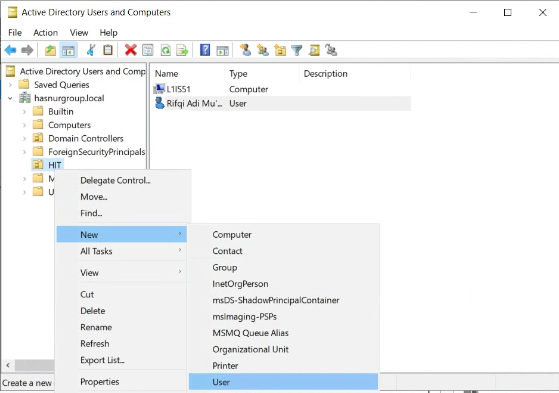Expand the Saved Queries tree node
This screenshot has width=559, height=393.
coord(10,85)
